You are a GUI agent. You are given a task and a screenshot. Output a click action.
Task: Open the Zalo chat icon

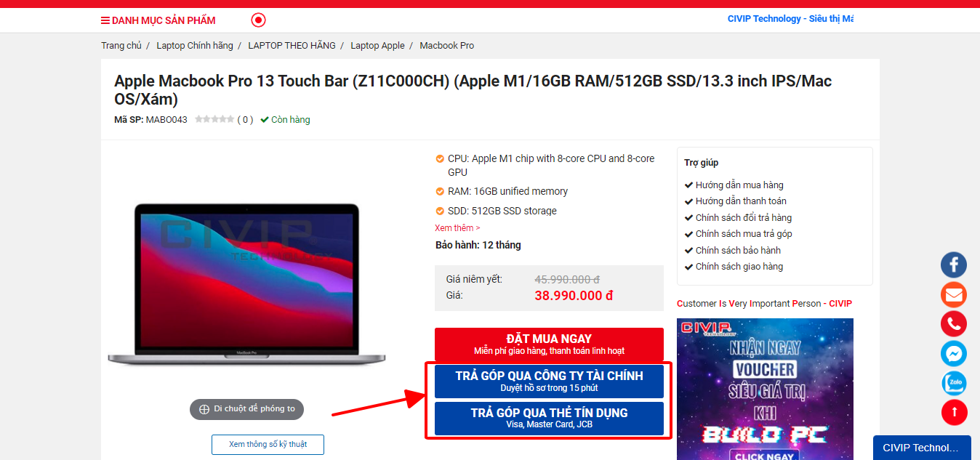coord(954,383)
